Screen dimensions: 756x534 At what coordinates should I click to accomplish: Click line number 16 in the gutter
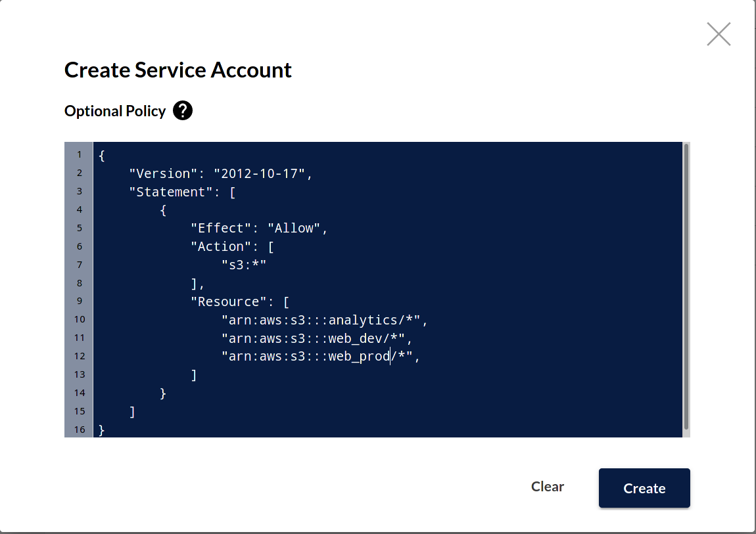pos(78,430)
